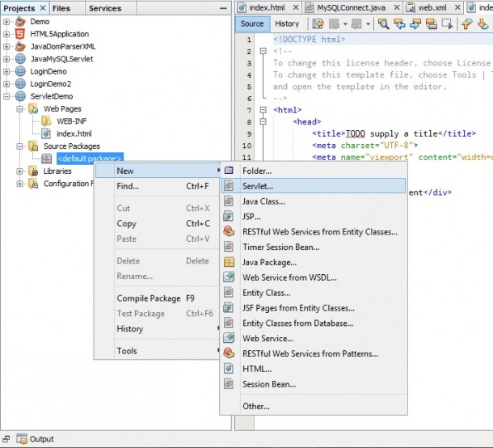Switch editor to History view

[286, 23]
